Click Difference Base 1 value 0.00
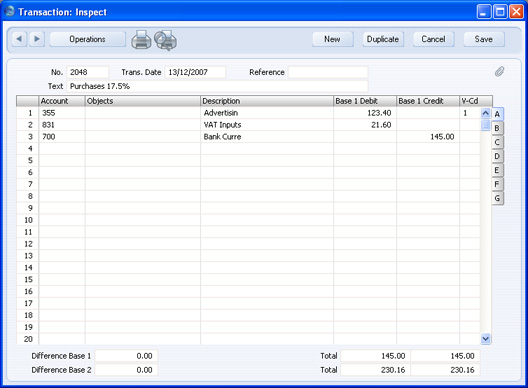This screenshot has height=388, width=528. 126,356
